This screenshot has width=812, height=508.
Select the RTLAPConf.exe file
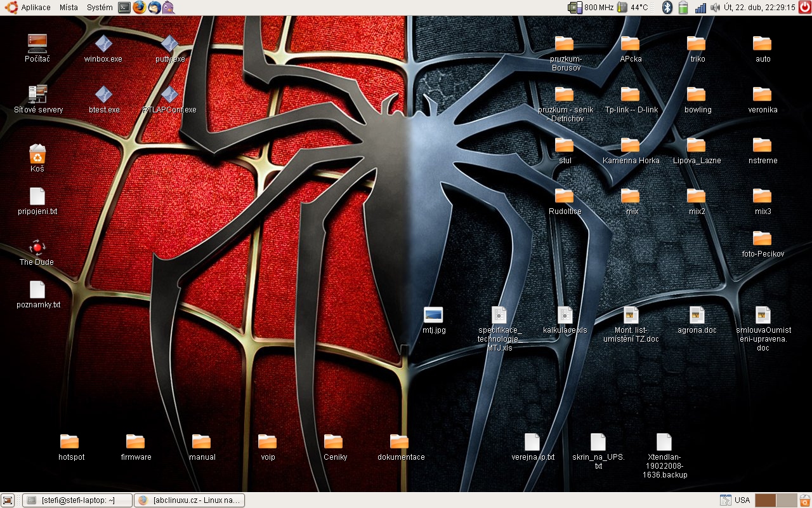[169, 100]
